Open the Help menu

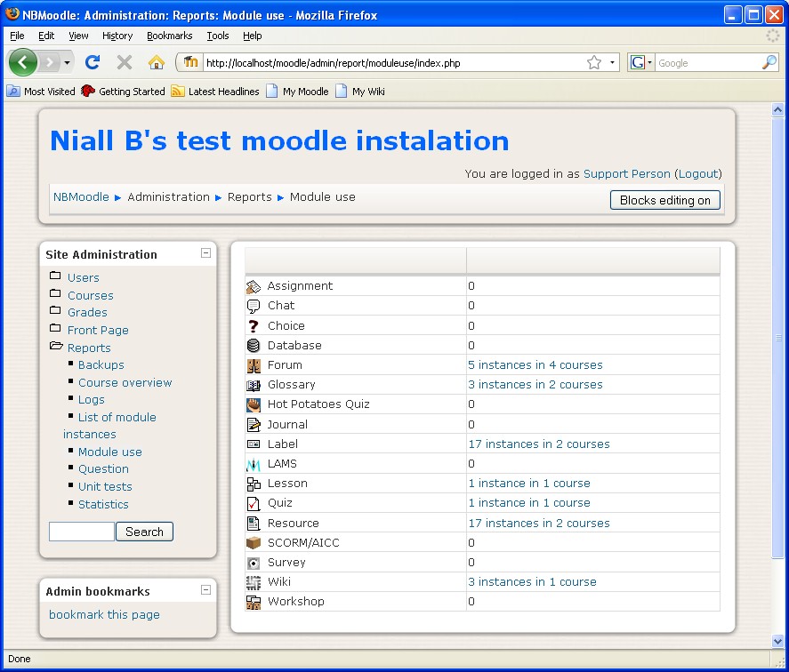pyautogui.click(x=252, y=36)
